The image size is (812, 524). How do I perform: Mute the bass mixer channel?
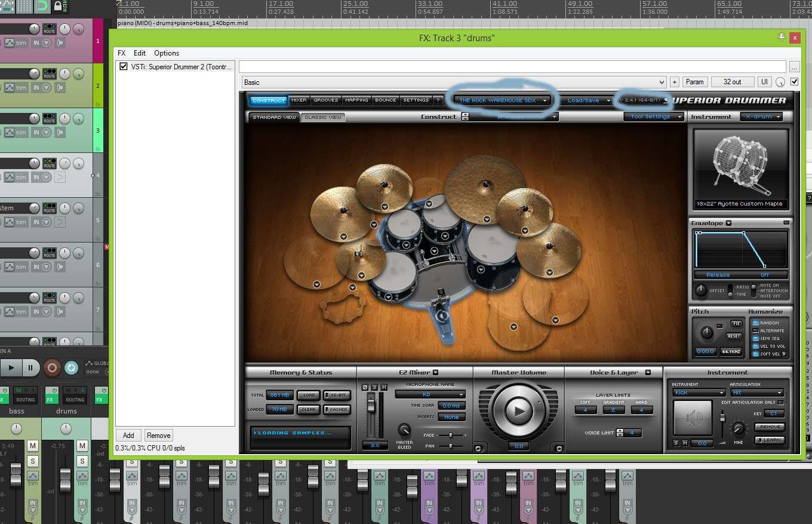tap(33, 446)
